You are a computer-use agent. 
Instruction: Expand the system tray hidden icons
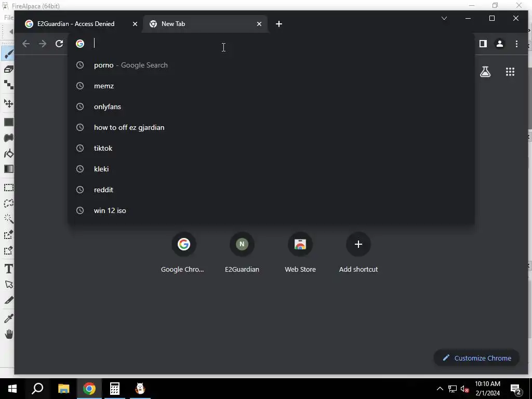pyautogui.click(x=440, y=389)
